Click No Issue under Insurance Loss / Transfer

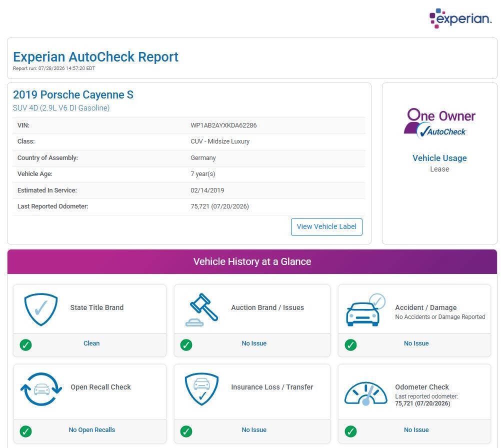[x=254, y=430]
